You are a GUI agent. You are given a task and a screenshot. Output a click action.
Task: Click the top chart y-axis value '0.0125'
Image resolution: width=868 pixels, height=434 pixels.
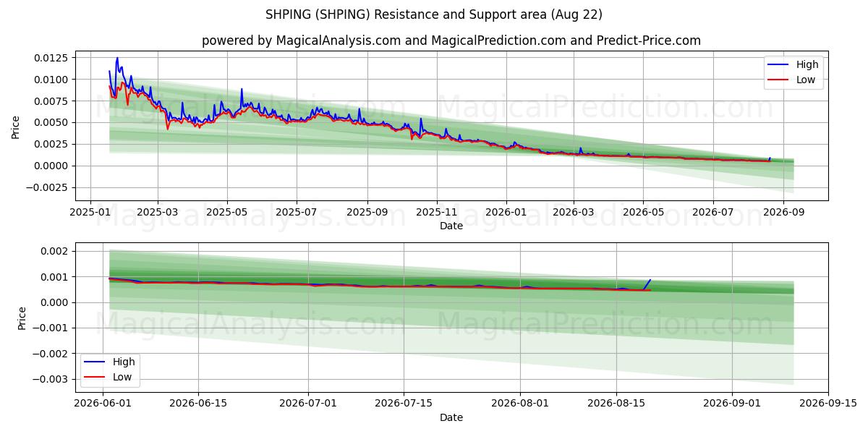coord(52,58)
